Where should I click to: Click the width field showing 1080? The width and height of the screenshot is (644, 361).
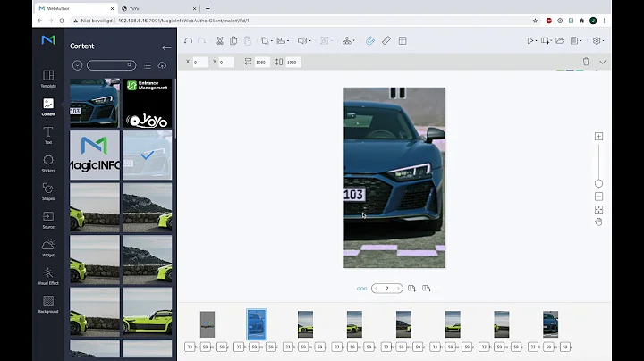pyautogui.click(x=261, y=62)
